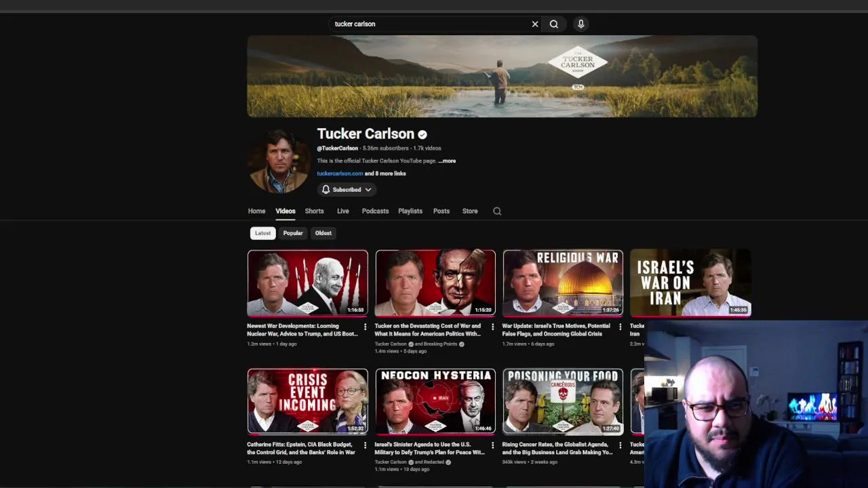Select the Oldest sort chip
Image resolution: width=868 pixels, height=488 pixels.
(x=323, y=233)
